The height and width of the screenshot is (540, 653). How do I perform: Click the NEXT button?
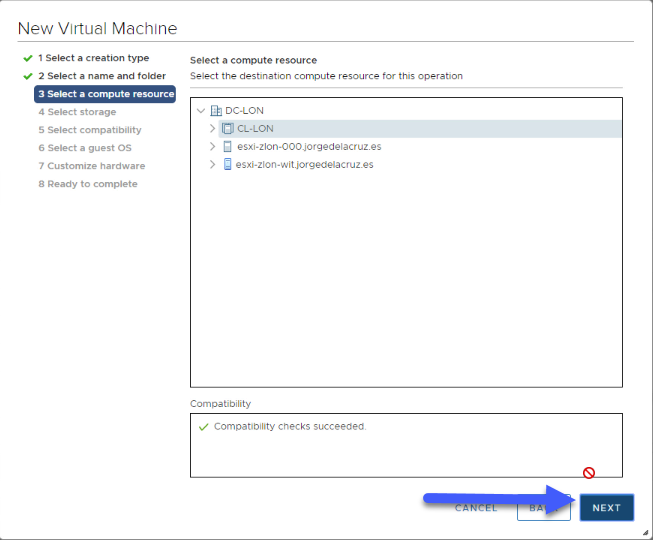tap(607, 508)
